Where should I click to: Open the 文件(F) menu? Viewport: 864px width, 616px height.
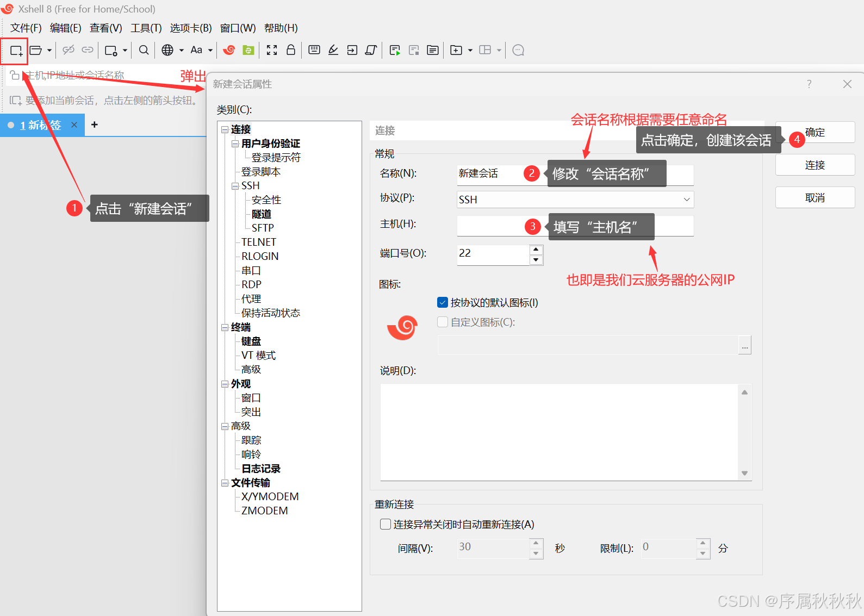[x=26, y=28]
